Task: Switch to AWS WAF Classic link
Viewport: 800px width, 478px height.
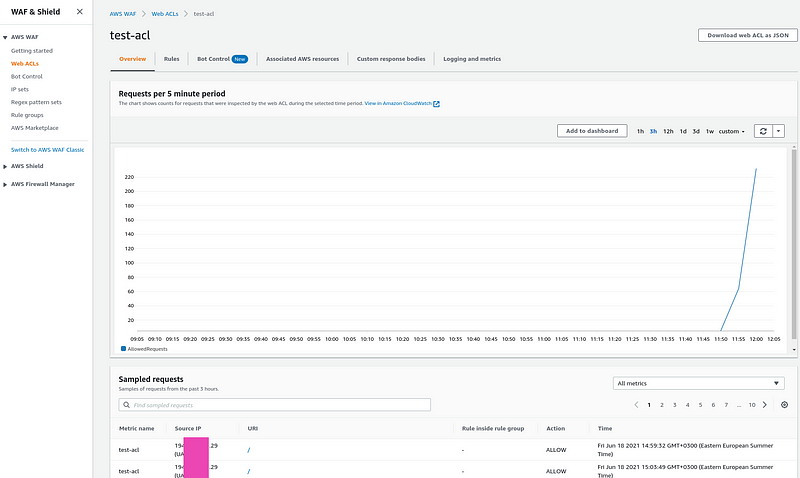Action: coord(47,149)
